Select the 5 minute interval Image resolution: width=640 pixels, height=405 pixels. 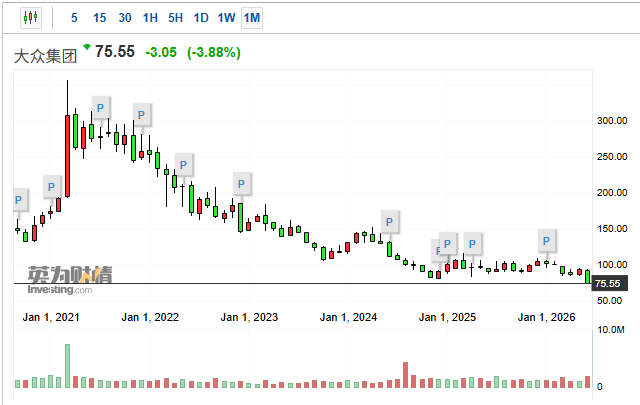pos(74,18)
